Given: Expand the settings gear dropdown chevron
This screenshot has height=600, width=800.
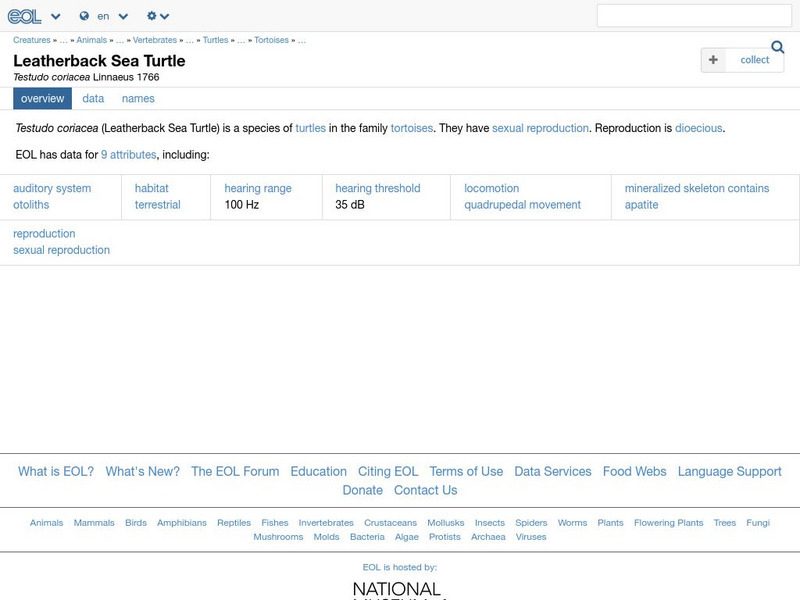Looking at the screenshot, I should pos(164,16).
